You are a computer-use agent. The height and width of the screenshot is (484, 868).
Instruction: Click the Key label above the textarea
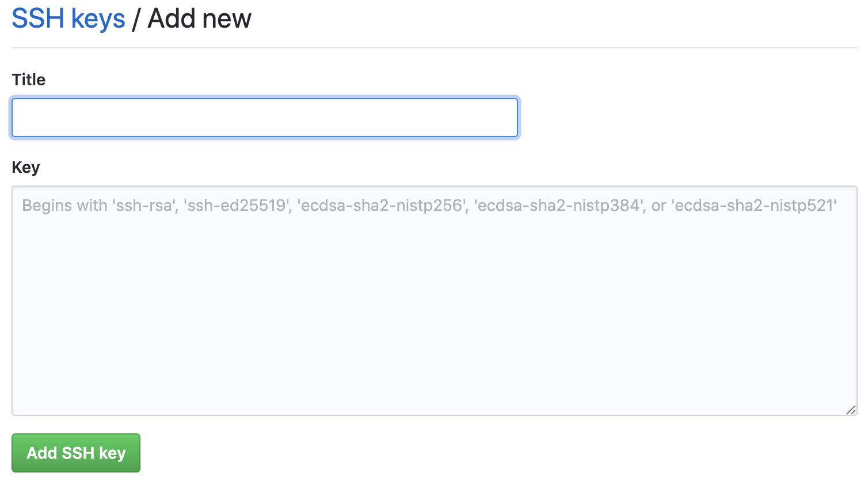(x=25, y=167)
